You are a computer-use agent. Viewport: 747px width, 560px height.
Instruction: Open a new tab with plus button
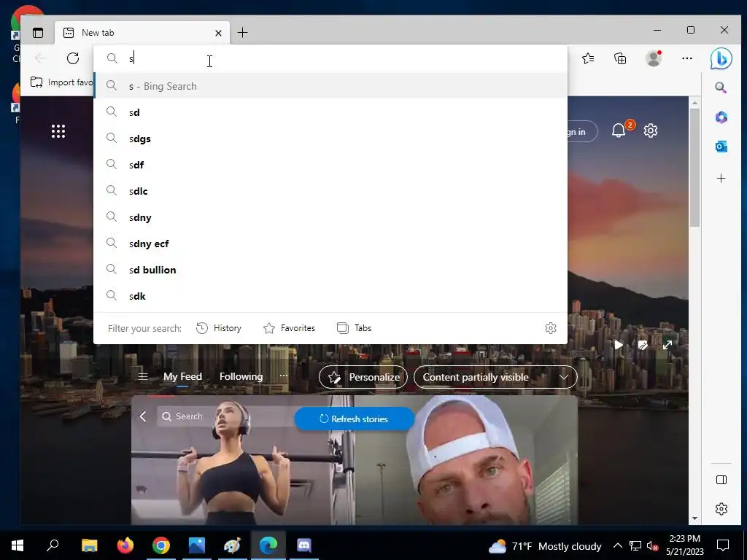pyautogui.click(x=242, y=32)
